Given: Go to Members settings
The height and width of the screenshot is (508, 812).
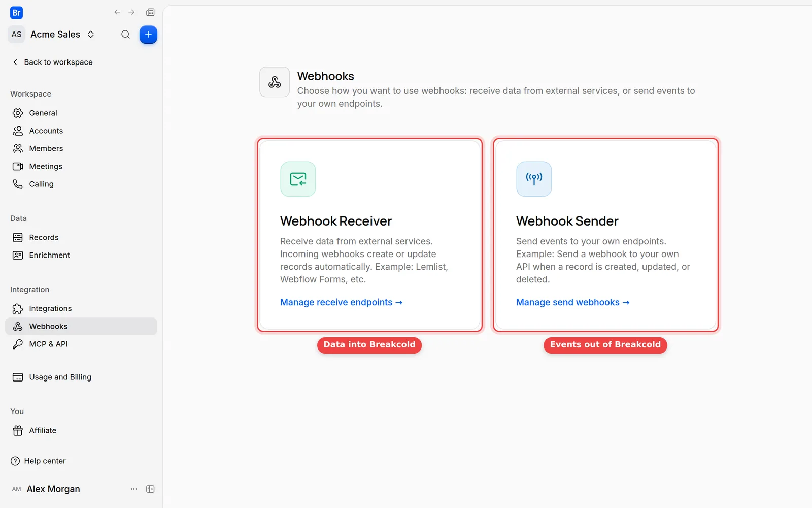Looking at the screenshot, I should click(x=81, y=148).
